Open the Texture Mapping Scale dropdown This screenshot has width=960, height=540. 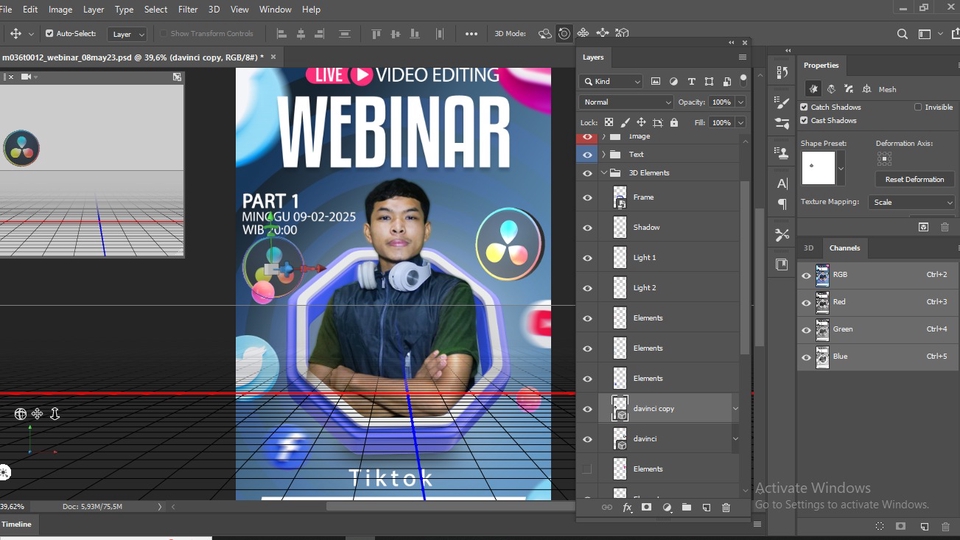tap(913, 202)
